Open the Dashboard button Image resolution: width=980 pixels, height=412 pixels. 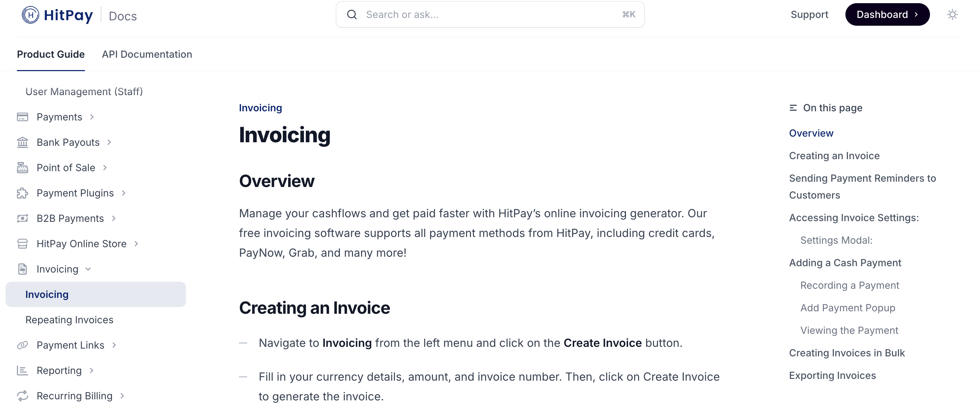coord(887,14)
